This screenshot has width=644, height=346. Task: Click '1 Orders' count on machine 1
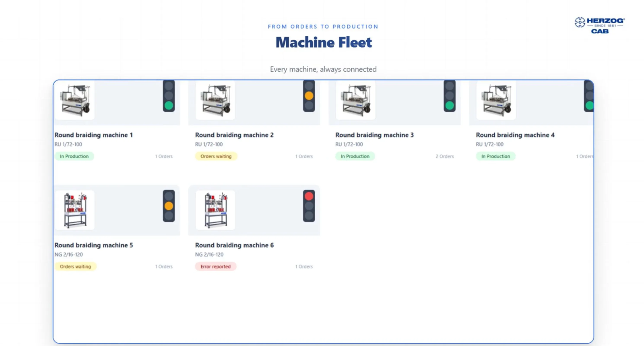click(x=164, y=156)
